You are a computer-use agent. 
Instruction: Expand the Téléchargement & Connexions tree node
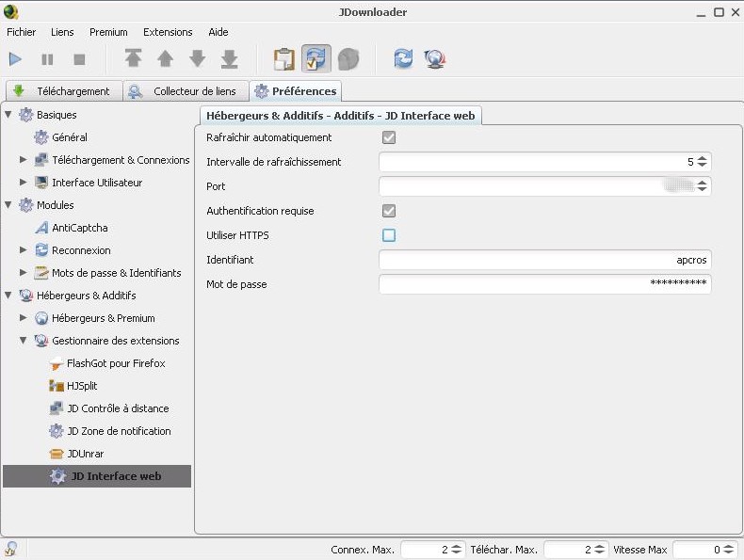point(24,160)
